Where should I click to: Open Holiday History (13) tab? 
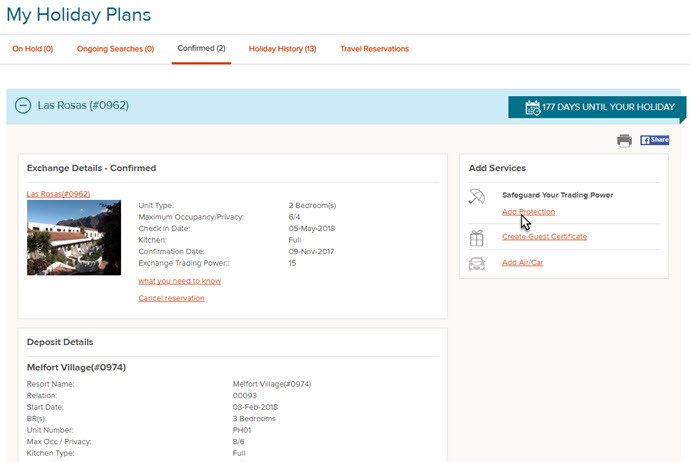283,49
